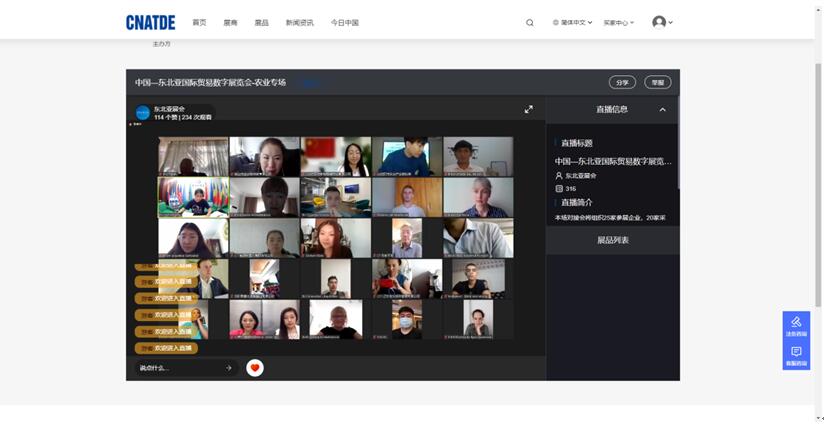Click the 分享 share button

622,82
